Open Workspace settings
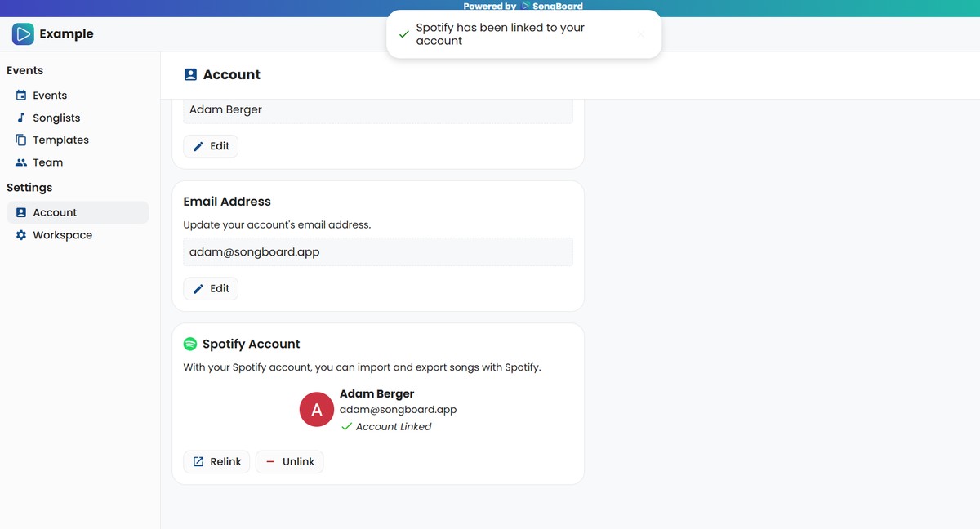 click(78, 235)
